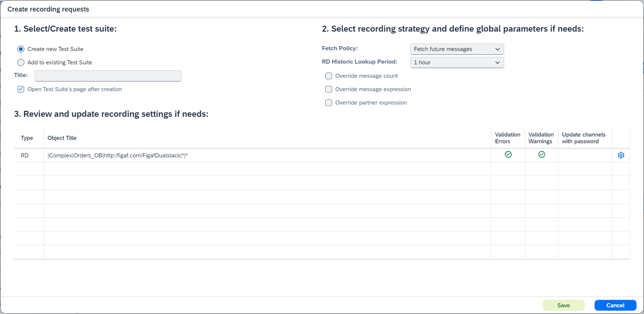
Task: Click the Save button
Action: point(563,305)
